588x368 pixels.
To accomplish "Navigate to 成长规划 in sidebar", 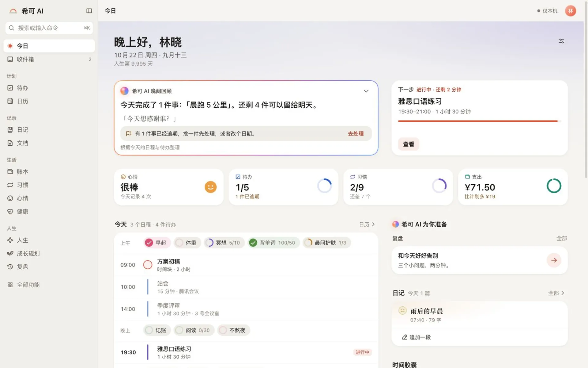I will pyautogui.click(x=49, y=254).
